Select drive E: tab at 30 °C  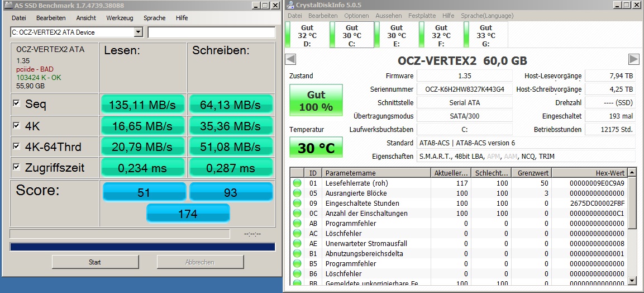(x=397, y=35)
